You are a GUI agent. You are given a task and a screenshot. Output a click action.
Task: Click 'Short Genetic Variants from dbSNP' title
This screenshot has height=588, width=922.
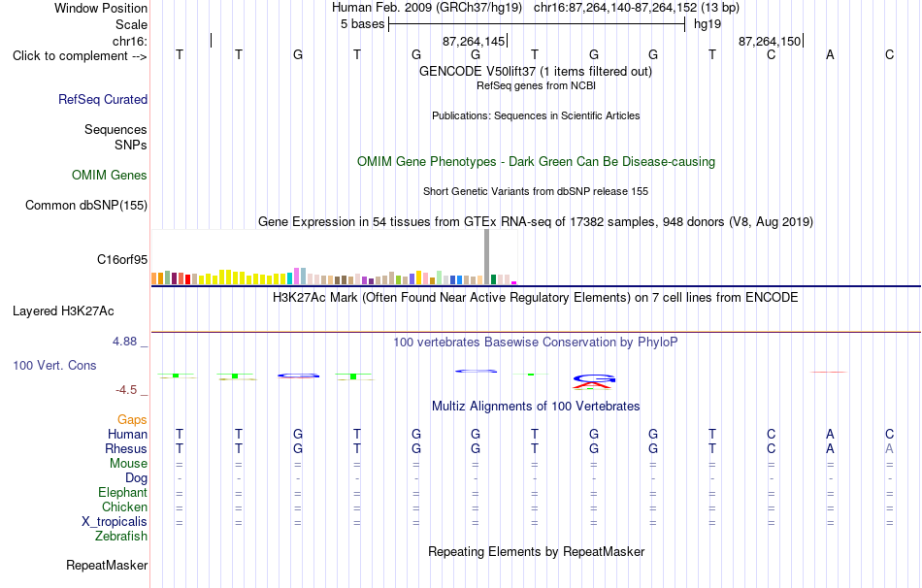(x=536, y=192)
